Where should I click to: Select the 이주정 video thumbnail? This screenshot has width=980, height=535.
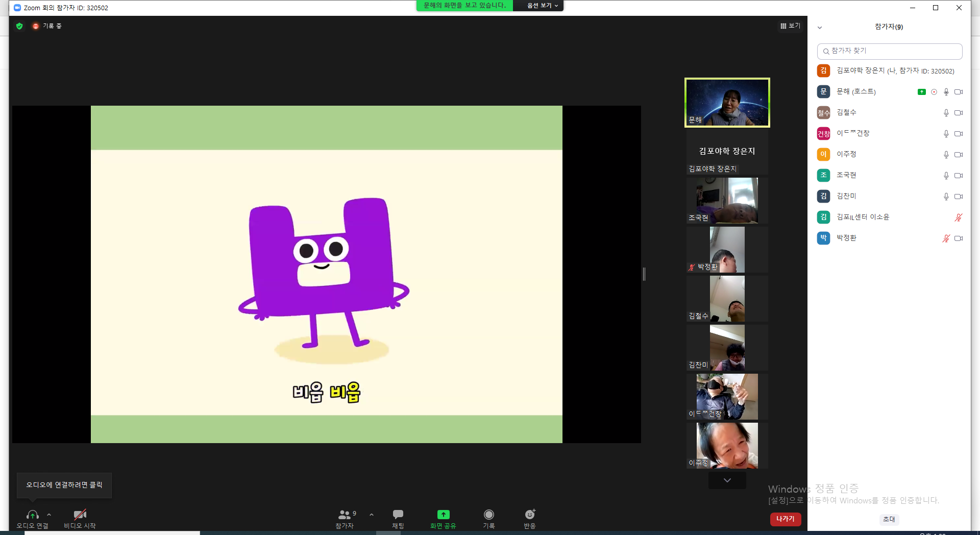tap(727, 446)
